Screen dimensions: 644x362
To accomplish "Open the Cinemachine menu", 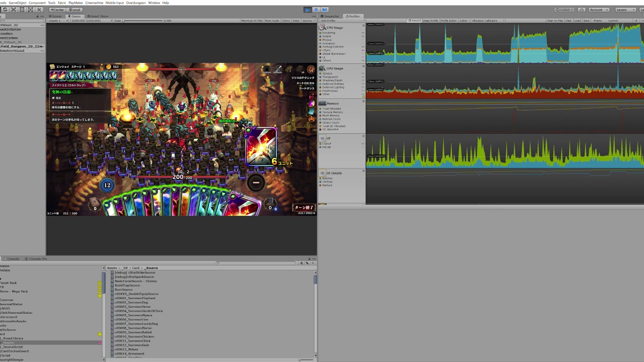I will pyautogui.click(x=94, y=3).
